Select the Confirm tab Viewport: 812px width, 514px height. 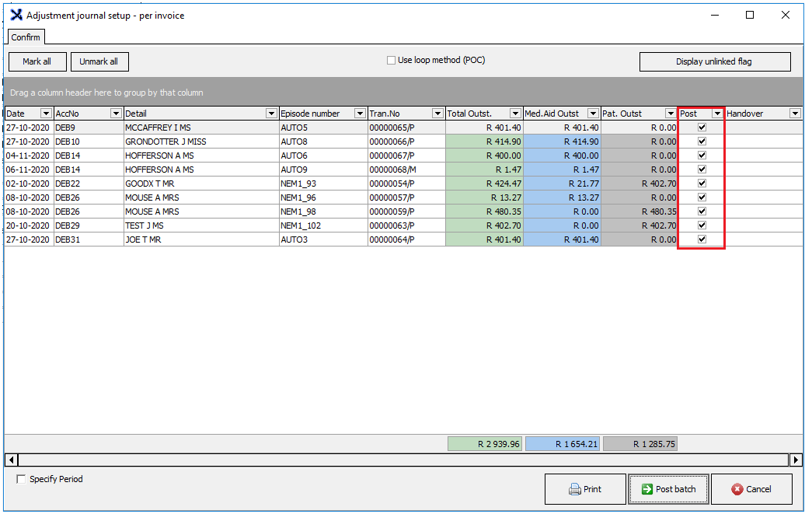pyautogui.click(x=26, y=37)
